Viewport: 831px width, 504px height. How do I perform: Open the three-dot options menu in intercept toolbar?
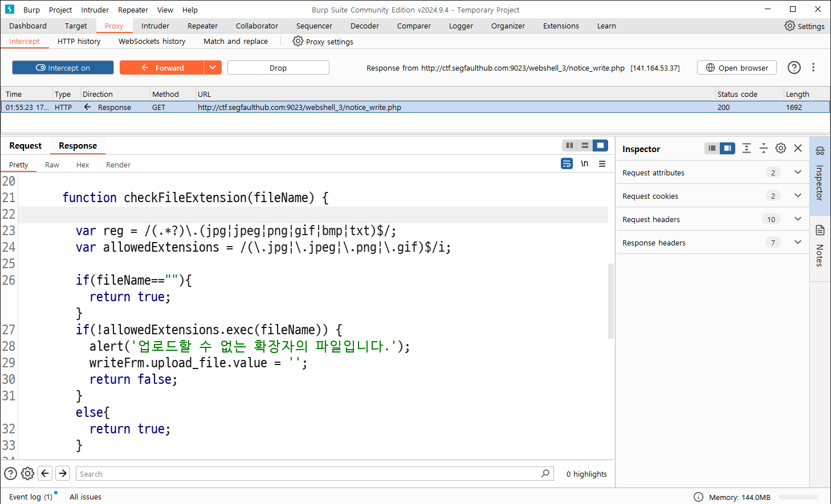(x=813, y=67)
